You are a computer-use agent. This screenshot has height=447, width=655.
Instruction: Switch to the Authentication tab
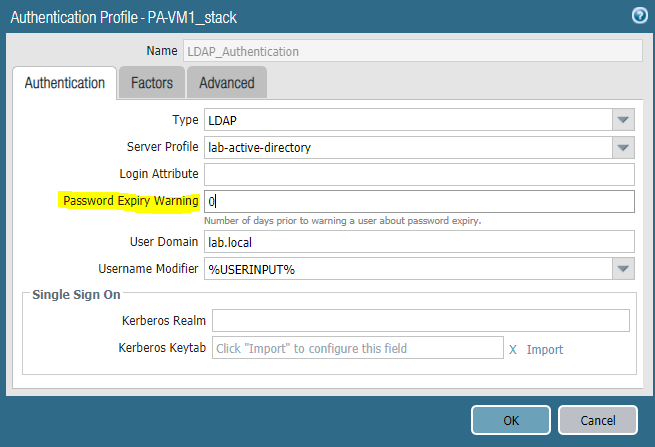[64, 83]
